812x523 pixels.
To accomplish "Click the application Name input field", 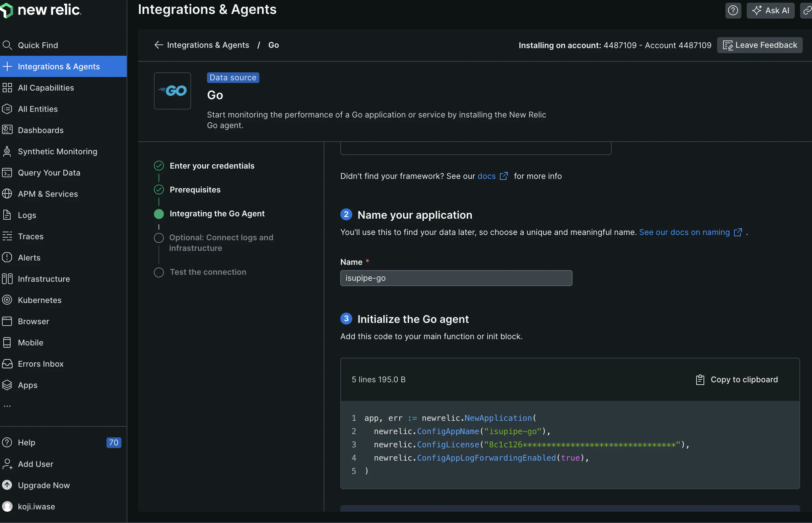I will [456, 278].
